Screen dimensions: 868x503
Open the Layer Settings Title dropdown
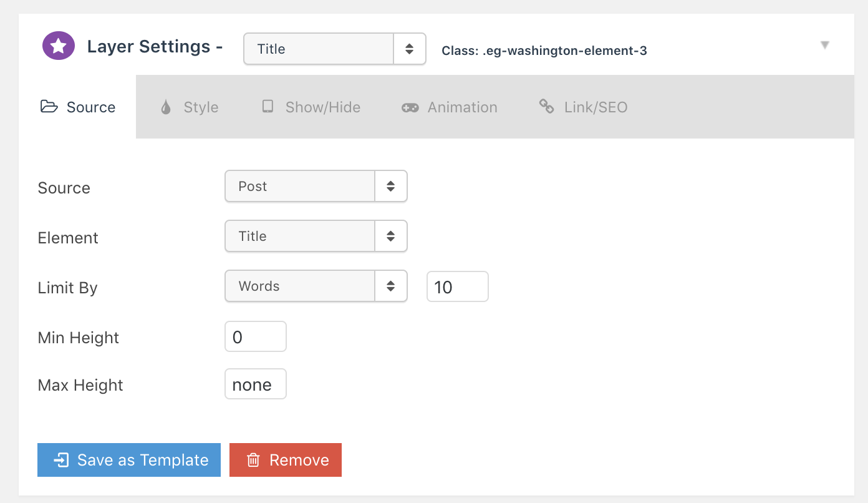click(x=335, y=49)
